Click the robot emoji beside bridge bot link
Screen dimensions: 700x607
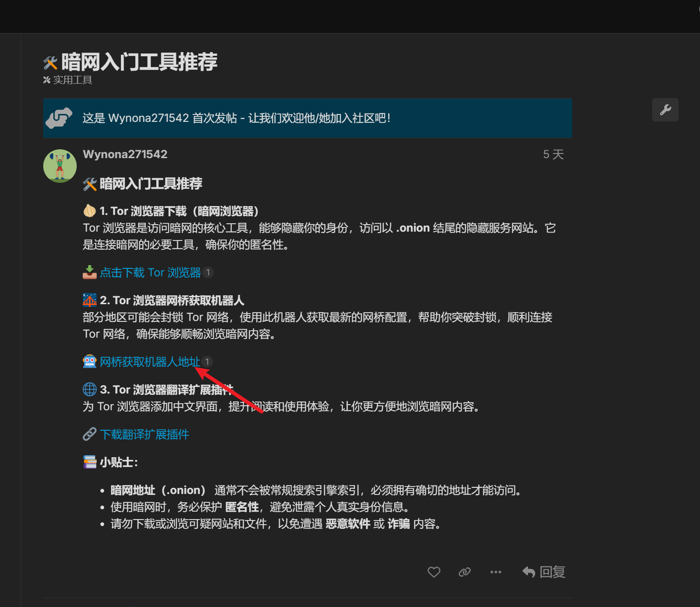(90, 361)
